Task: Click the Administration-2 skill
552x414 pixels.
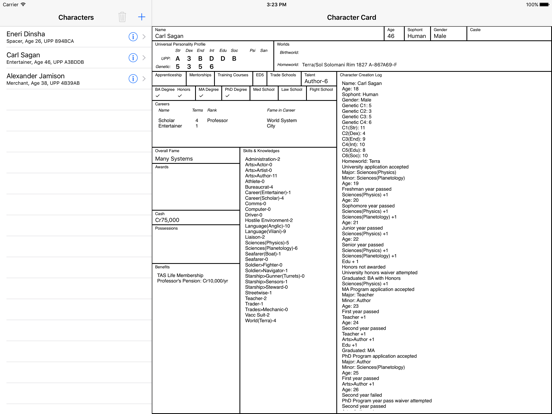Action: point(263,159)
